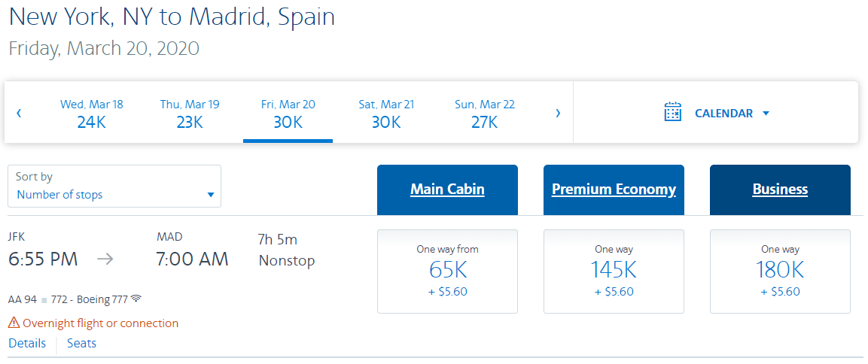
Task: Choose the 65K Main Cabin fare
Action: click(x=447, y=271)
